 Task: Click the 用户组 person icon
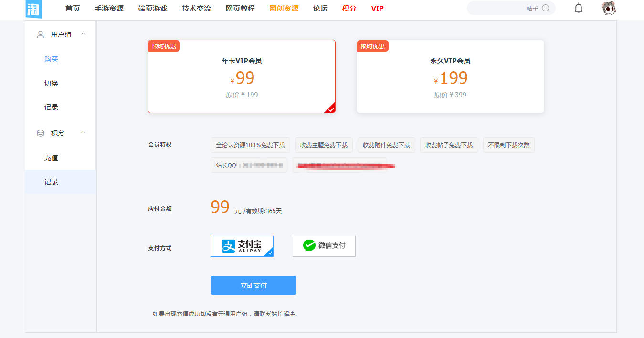point(41,34)
